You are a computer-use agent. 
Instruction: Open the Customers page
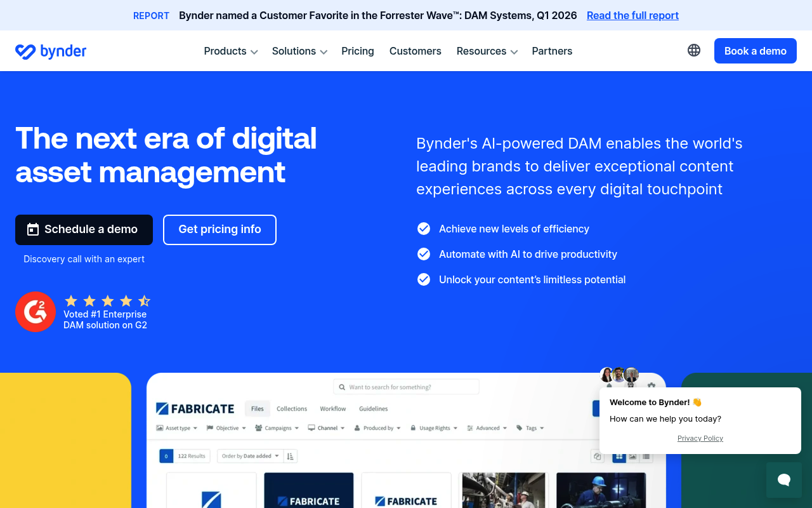[416, 51]
